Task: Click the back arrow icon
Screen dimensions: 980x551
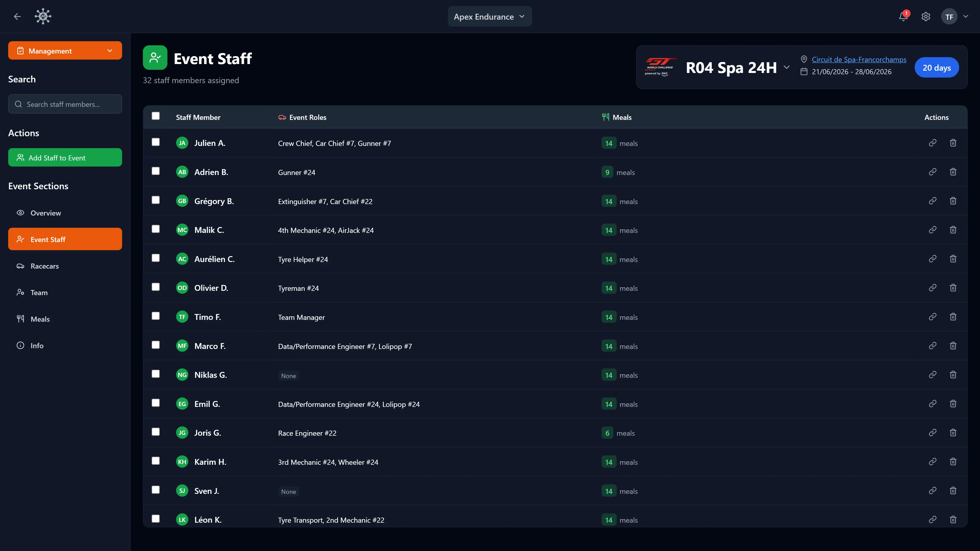Action: 17,16
